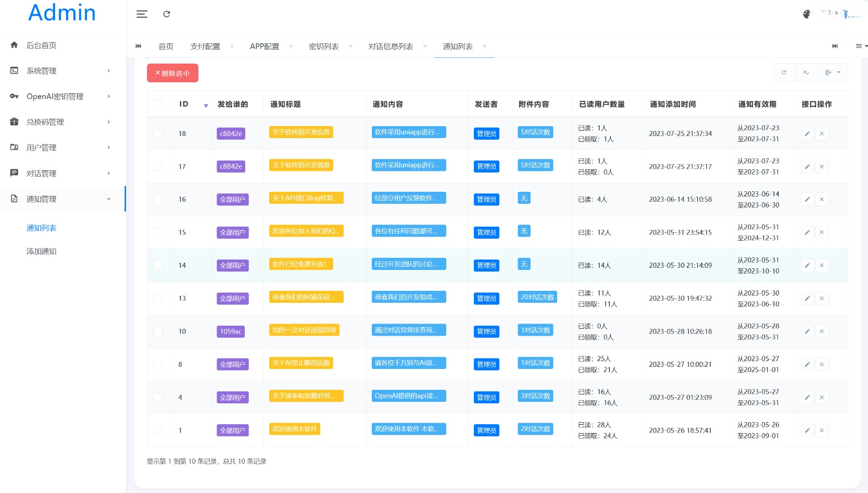Click the purple 1059ac recipient tag

click(x=231, y=331)
